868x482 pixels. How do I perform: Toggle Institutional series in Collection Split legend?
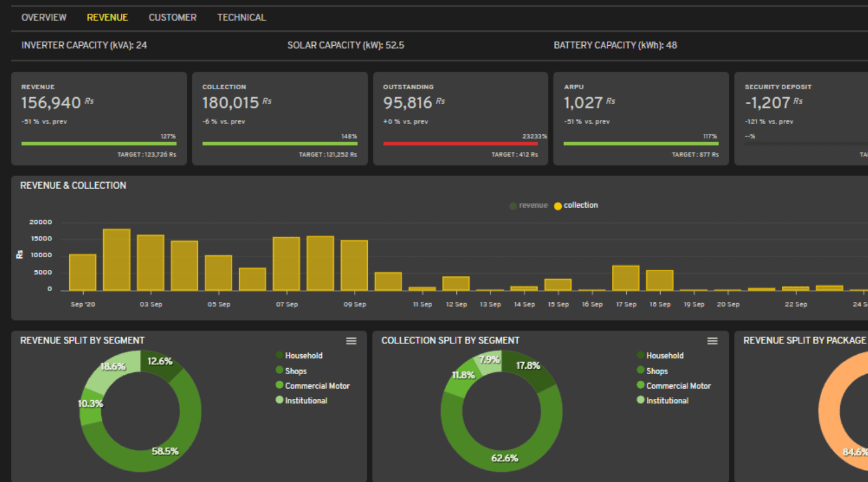click(x=667, y=400)
